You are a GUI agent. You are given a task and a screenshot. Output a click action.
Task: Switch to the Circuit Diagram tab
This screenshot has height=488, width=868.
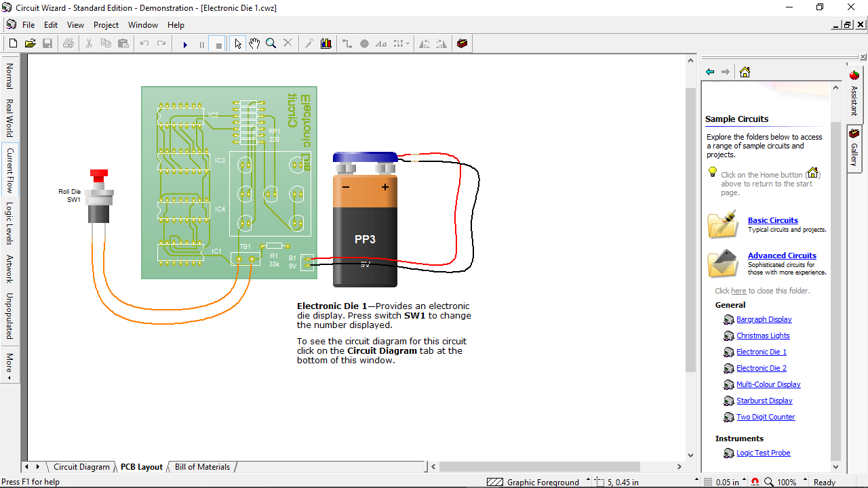[81, 467]
